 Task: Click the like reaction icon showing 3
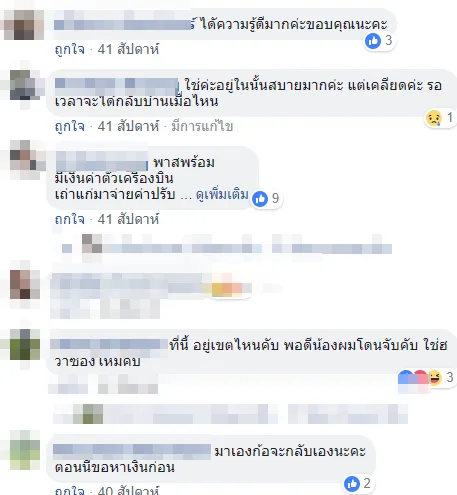tap(373, 41)
